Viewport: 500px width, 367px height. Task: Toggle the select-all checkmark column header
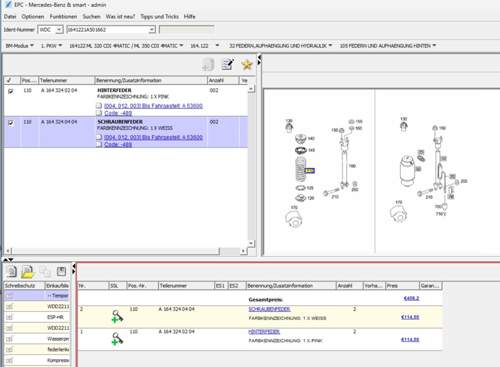pyautogui.click(x=9, y=80)
